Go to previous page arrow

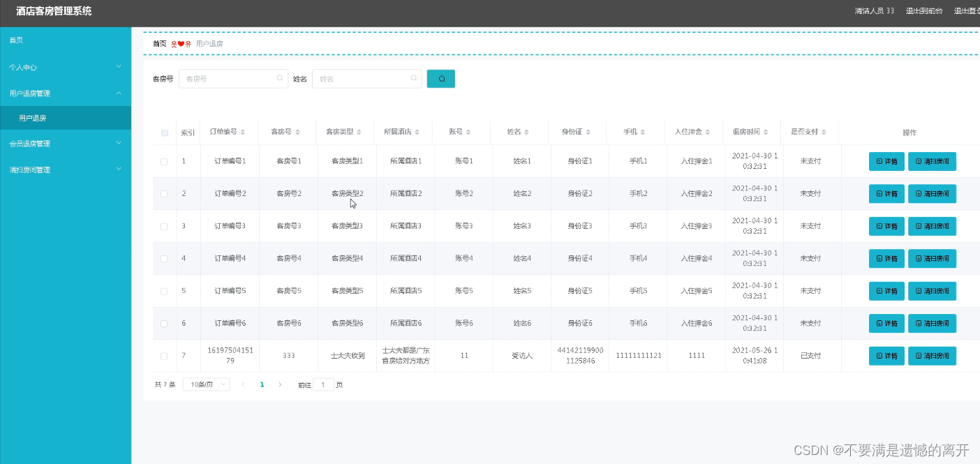pos(244,384)
